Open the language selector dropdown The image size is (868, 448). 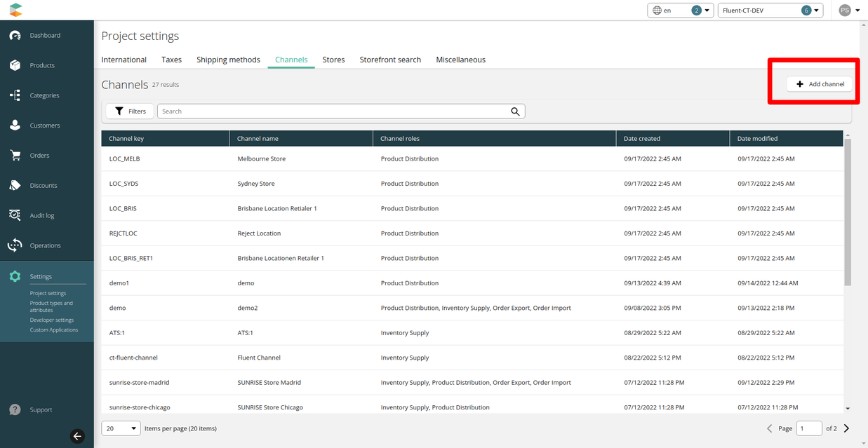[x=680, y=11]
